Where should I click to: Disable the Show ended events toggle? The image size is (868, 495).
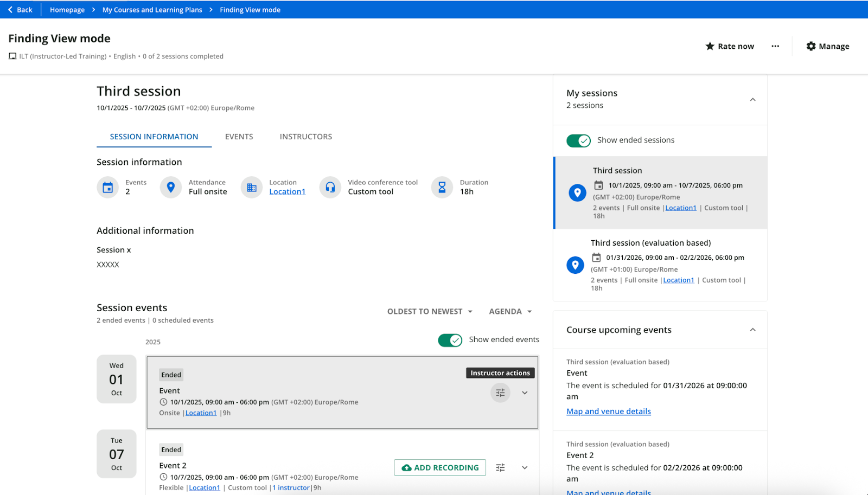click(450, 340)
